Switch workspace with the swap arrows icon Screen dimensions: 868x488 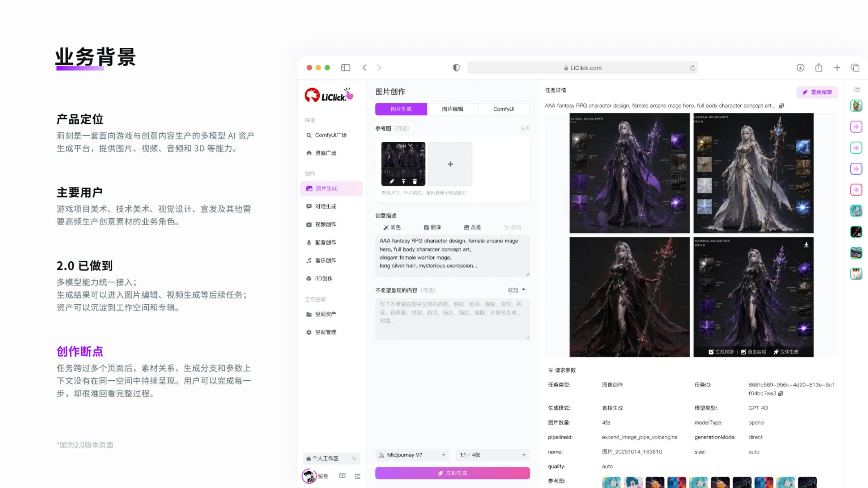(354, 458)
